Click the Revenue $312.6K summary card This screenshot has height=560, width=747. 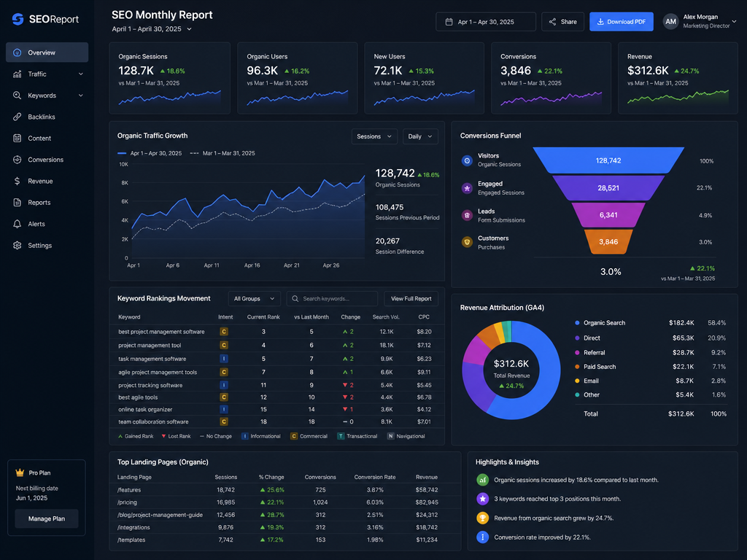[678, 78]
